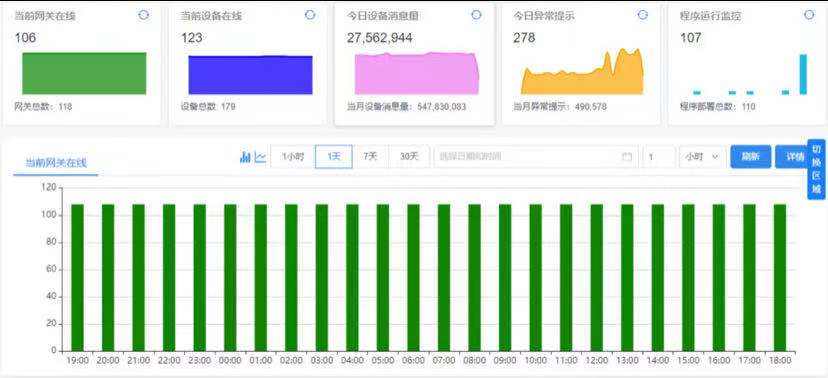
Task: Click the value 27,562,944
Action: 380,38
